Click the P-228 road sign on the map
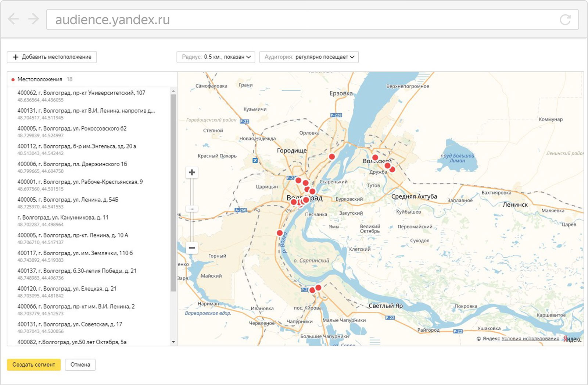Image resolution: width=588 pixels, height=385 pixels. (336, 115)
